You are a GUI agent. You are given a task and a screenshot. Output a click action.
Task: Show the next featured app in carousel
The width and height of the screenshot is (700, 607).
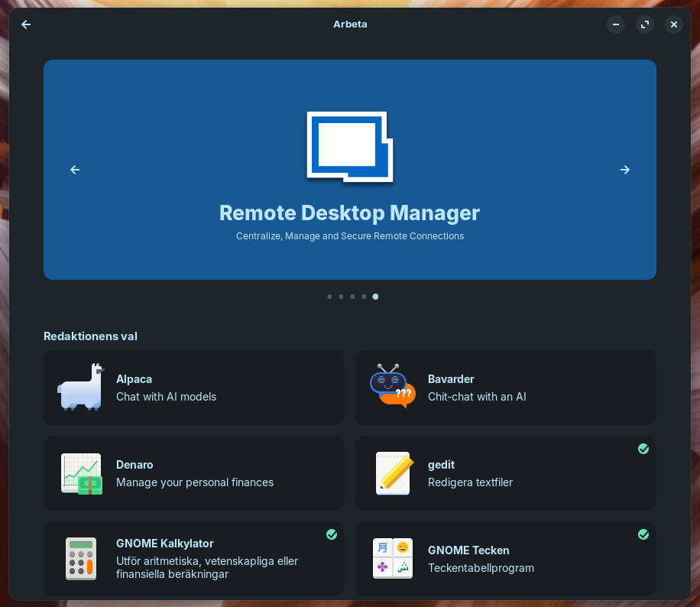point(625,170)
